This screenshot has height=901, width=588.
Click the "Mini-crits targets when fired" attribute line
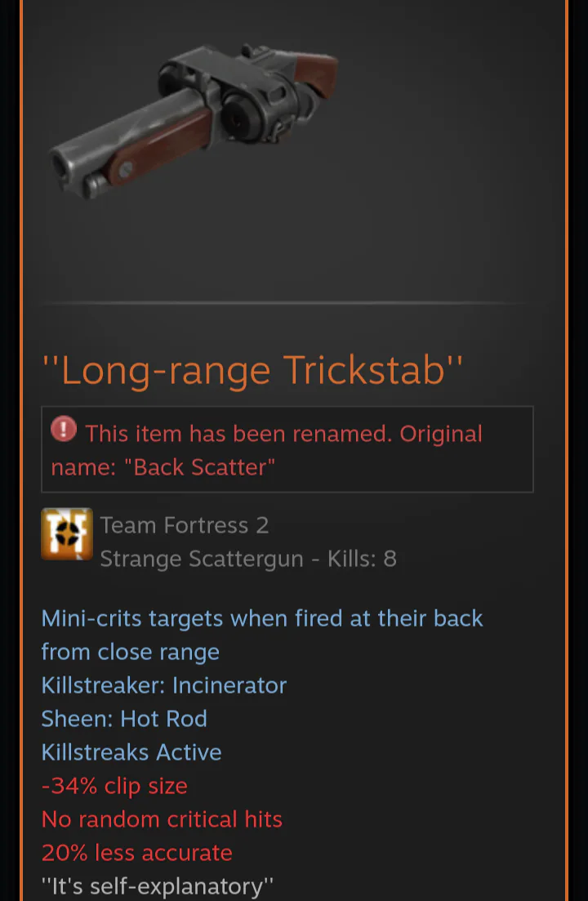pyautogui.click(x=262, y=619)
